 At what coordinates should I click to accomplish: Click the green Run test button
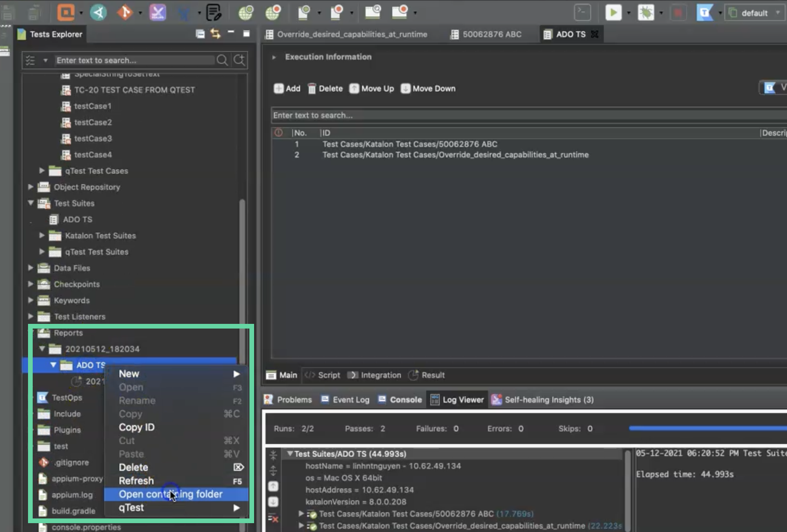(613, 13)
